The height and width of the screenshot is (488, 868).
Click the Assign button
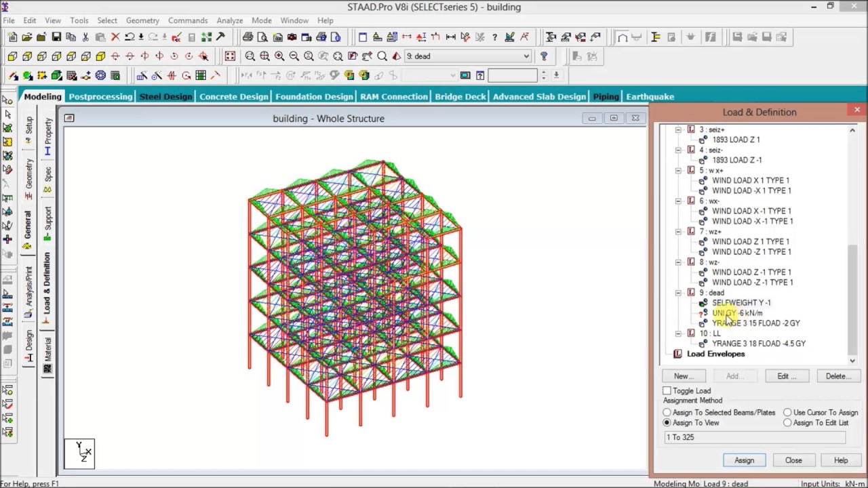744,460
